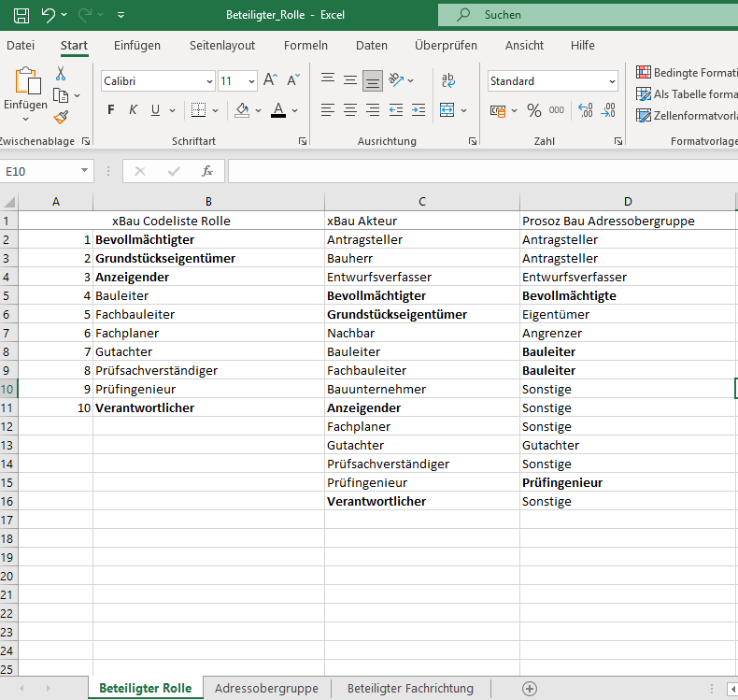Expand the paste options arrow under Einfügen
The image size is (738, 700).
[26, 119]
